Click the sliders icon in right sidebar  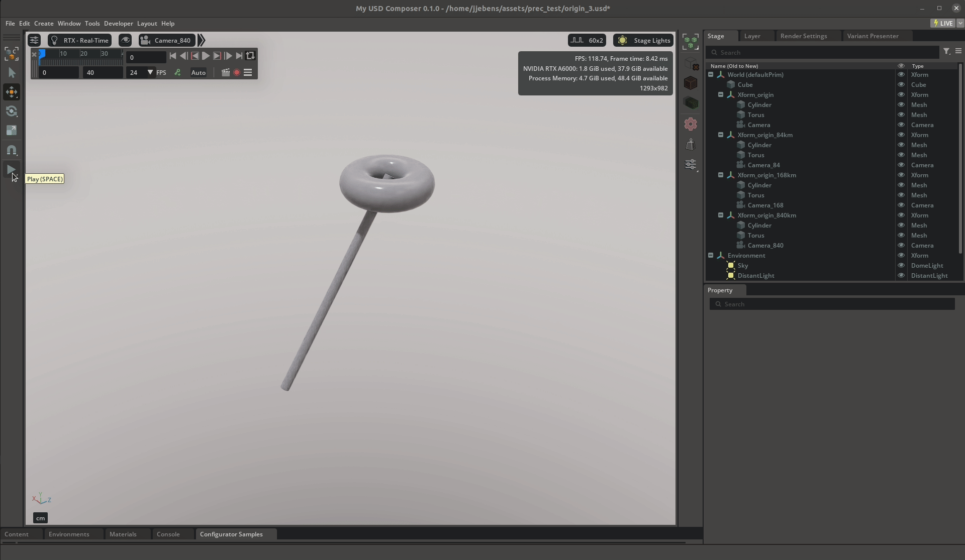click(x=691, y=164)
